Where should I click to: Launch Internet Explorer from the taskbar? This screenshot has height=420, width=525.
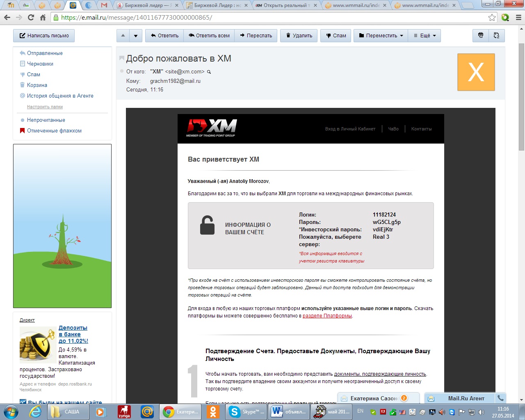[35, 411]
